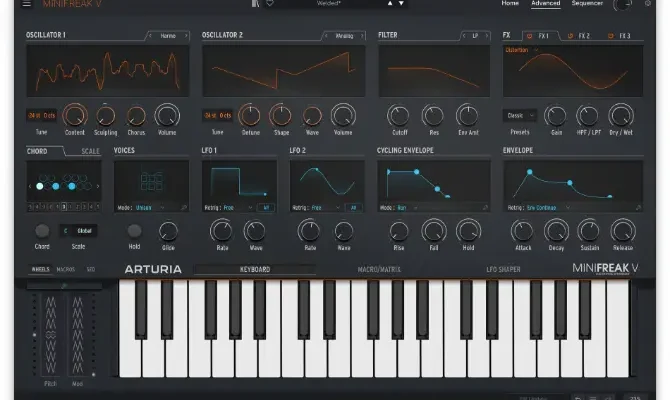Select the Macro/Matrix tab
670x400 pixels.
pyautogui.click(x=379, y=269)
